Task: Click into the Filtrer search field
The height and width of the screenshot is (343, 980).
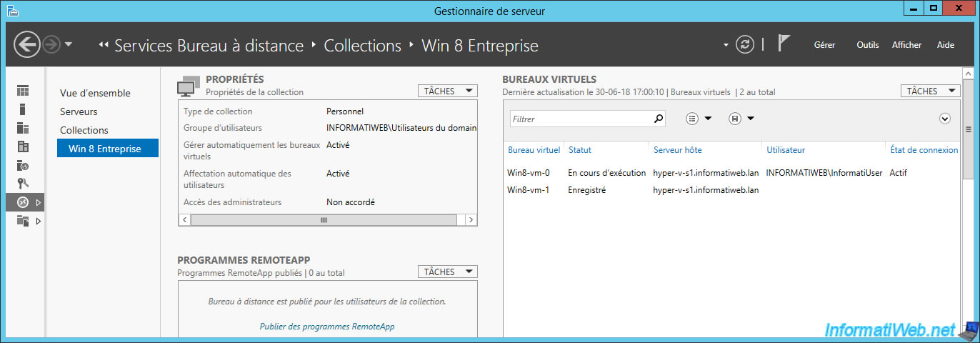Action: [581, 119]
